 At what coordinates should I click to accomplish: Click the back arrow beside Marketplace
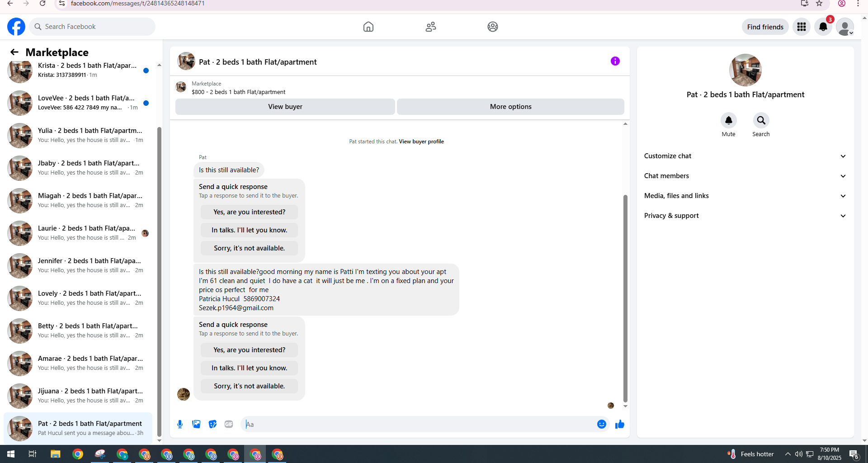(x=14, y=52)
